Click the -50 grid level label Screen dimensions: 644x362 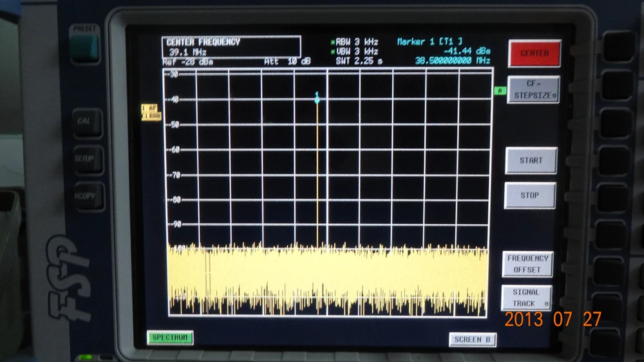coord(174,124)
